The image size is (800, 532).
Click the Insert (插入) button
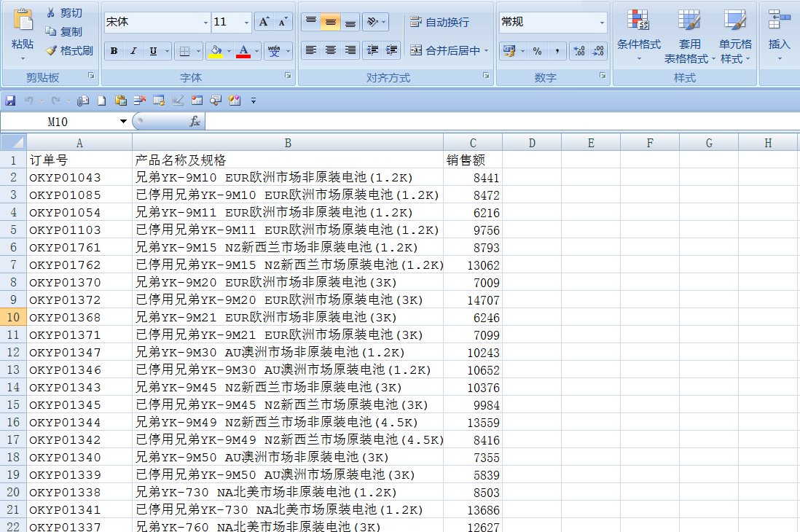pyautogui.click(x=779, y=35)
